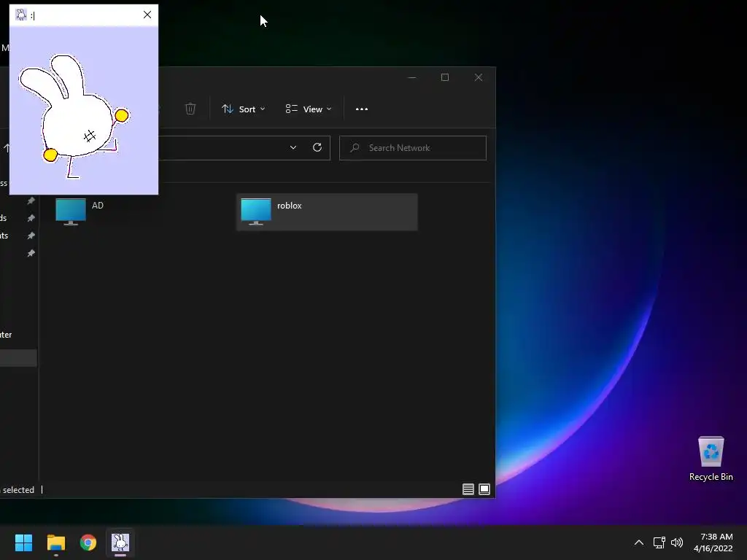
Task: Close the bunny window
Action: 147,15
